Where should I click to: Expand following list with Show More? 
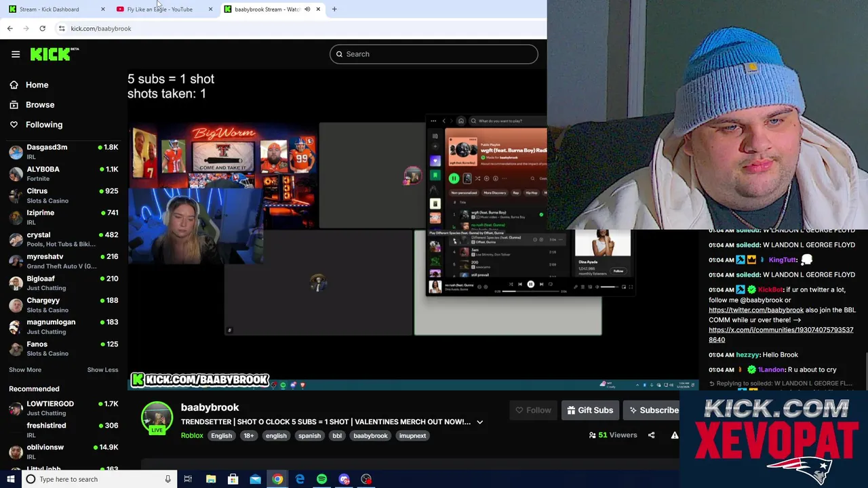click(25, 370)
